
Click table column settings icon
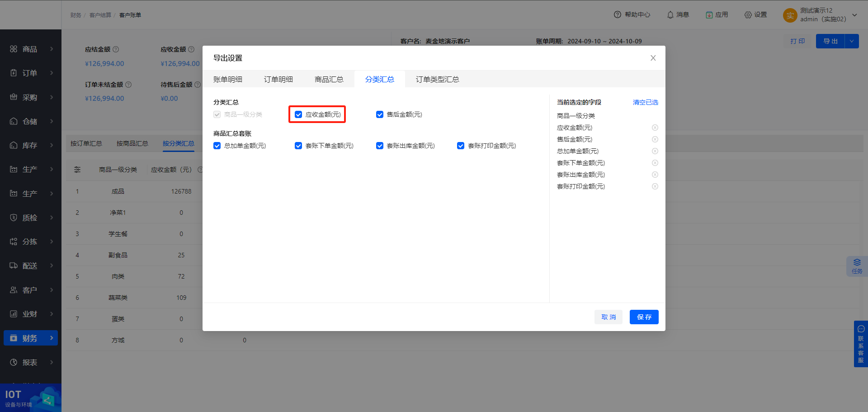click(x=77, y=170)
